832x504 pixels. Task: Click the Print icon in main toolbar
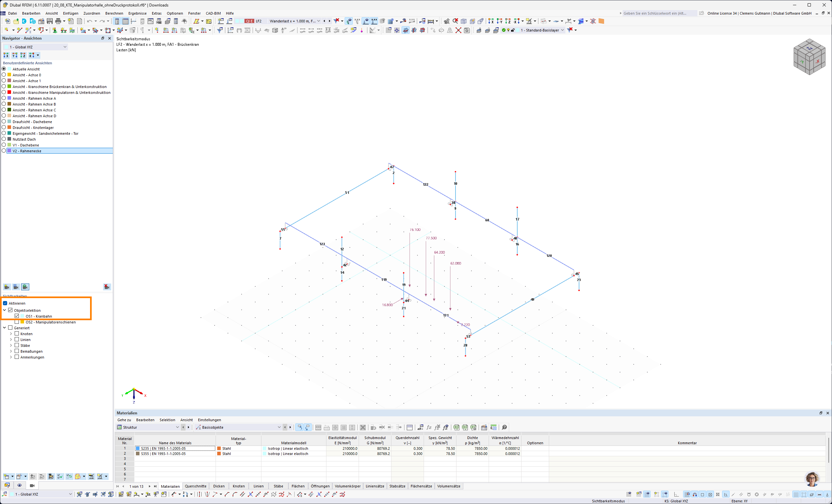[58, 21]
